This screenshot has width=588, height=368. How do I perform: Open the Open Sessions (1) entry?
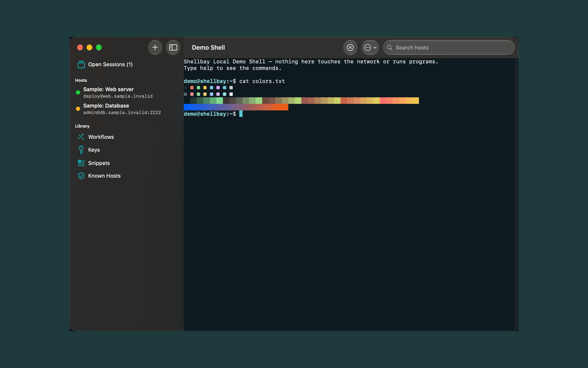click(x=126, y=64)
